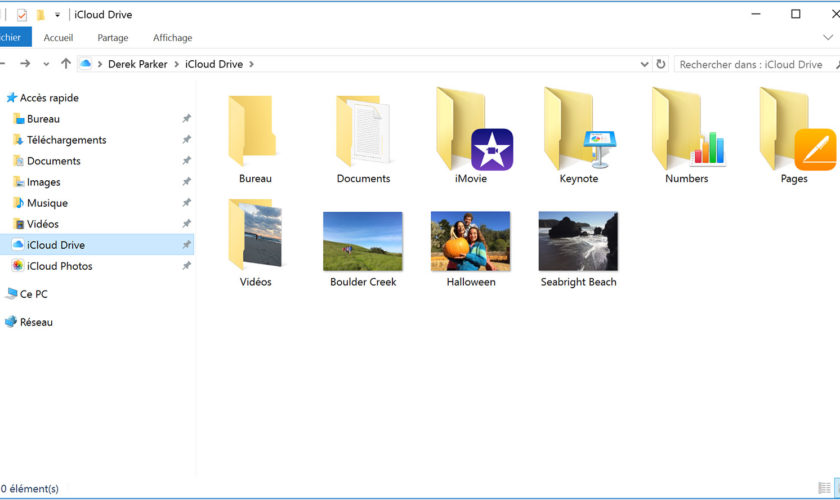
Task: Switch to the Partage ribbon tab
Action: (x=113, y=38)
